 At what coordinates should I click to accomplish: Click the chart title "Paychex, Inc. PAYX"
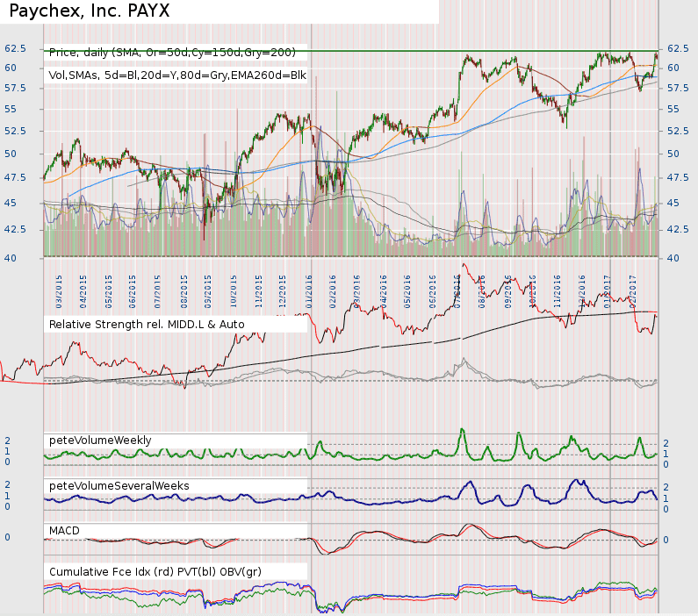tap(89, 11)
